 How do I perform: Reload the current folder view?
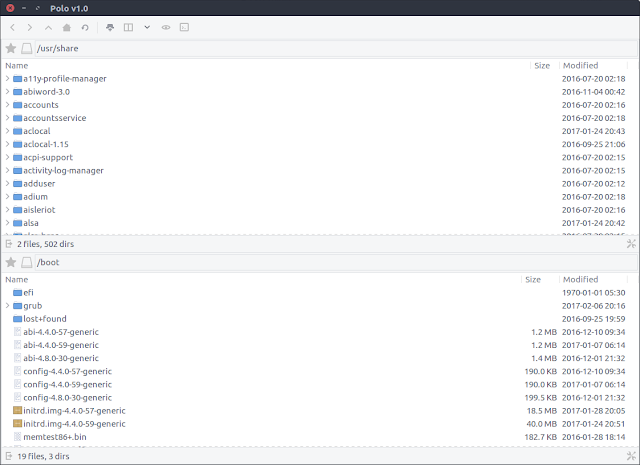[x=85, y=27]
